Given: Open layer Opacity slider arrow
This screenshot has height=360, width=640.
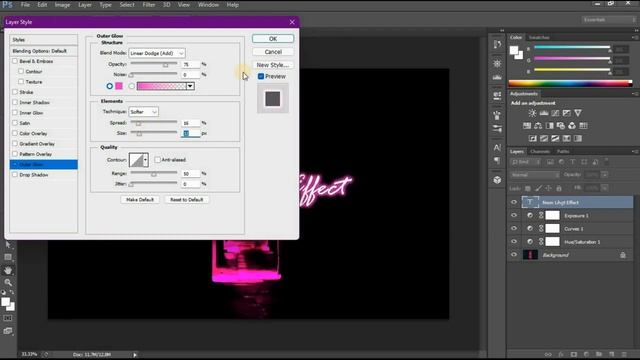Looking at the screenshot, I should click(604, 175).
